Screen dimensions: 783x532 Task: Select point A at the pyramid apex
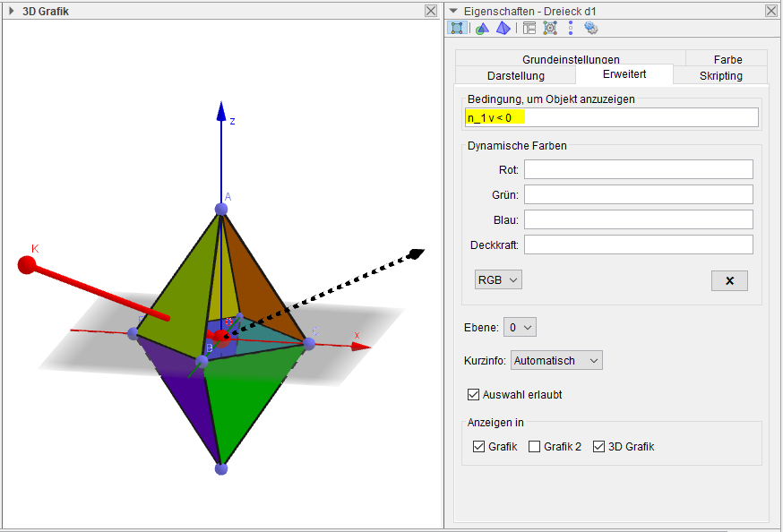tap(221, 209)
